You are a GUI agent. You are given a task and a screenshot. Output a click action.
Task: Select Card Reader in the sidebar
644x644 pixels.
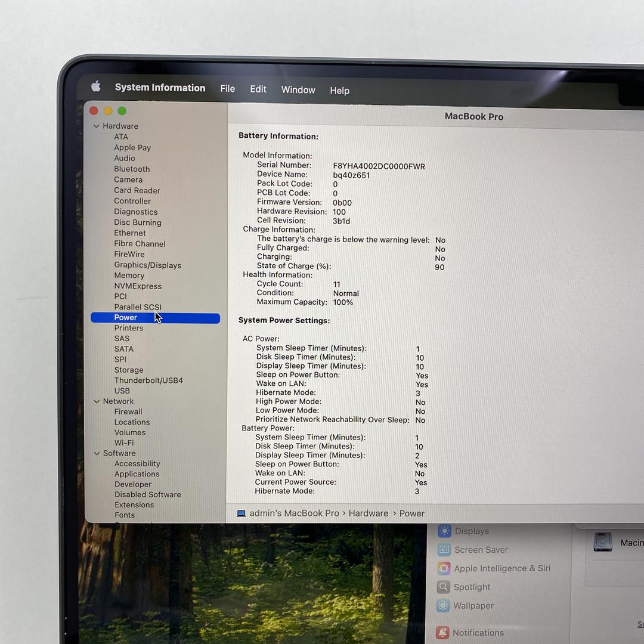(137, 190)
